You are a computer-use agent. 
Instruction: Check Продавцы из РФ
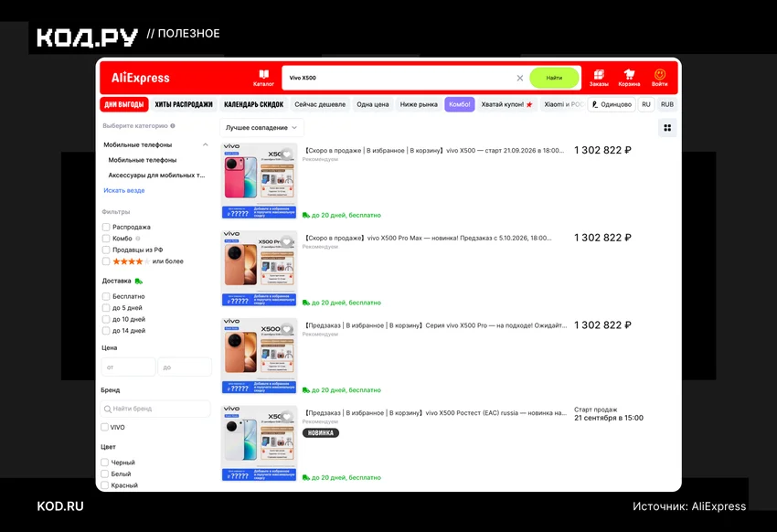(x=106, y=250)
